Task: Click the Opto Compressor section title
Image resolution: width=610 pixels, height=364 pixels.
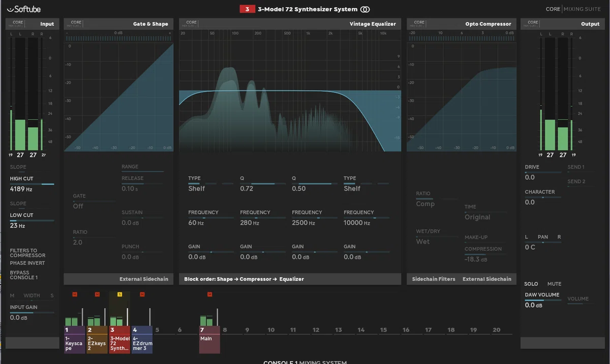Action: [488, 24]
